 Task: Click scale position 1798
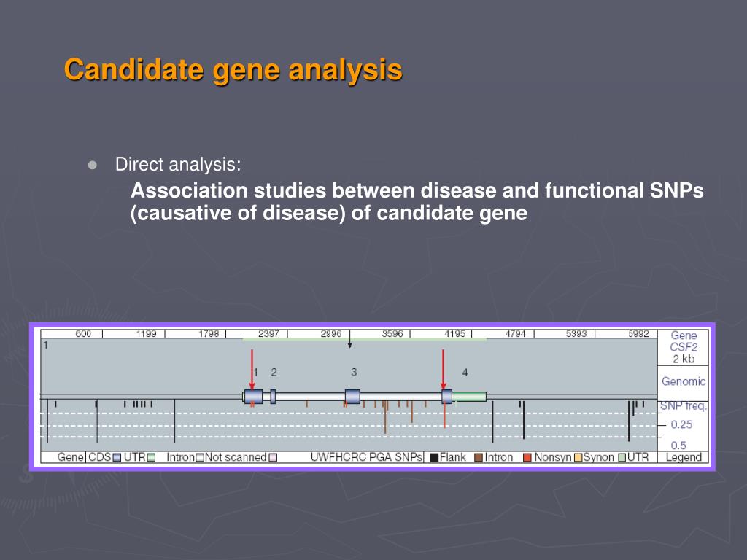pyautogui.click(x=209, y=334)
